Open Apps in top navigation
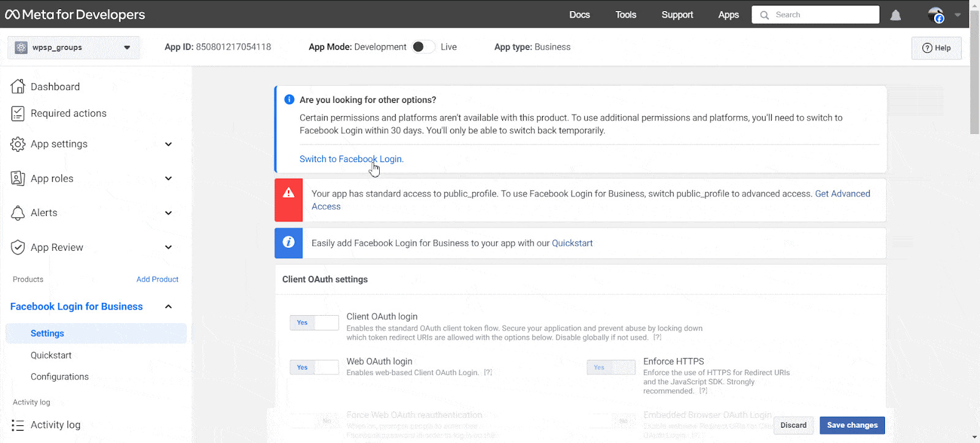 tap(728, 15)
